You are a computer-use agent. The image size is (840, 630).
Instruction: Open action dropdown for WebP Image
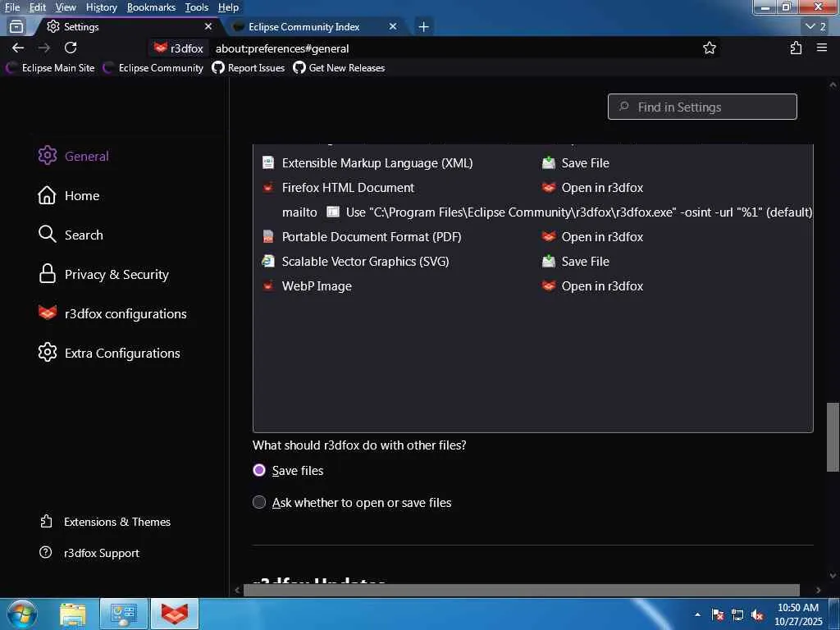(x=676, y=286)
